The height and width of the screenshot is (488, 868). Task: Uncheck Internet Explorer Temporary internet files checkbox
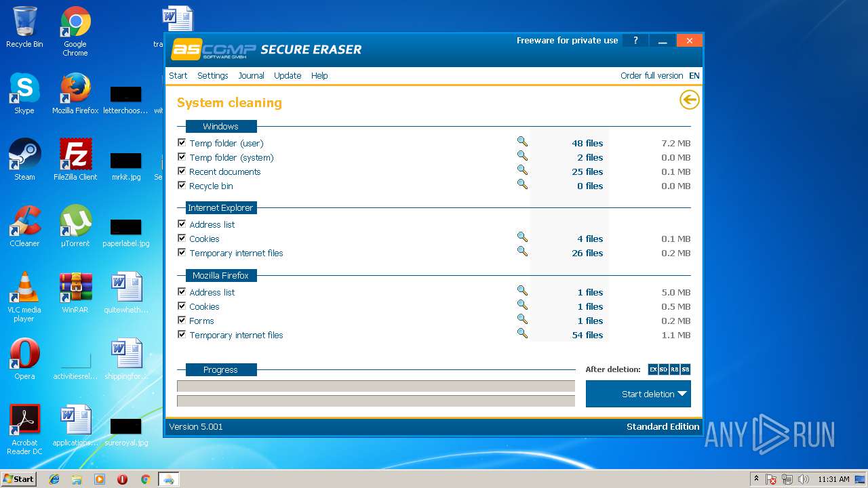(182, 252)
